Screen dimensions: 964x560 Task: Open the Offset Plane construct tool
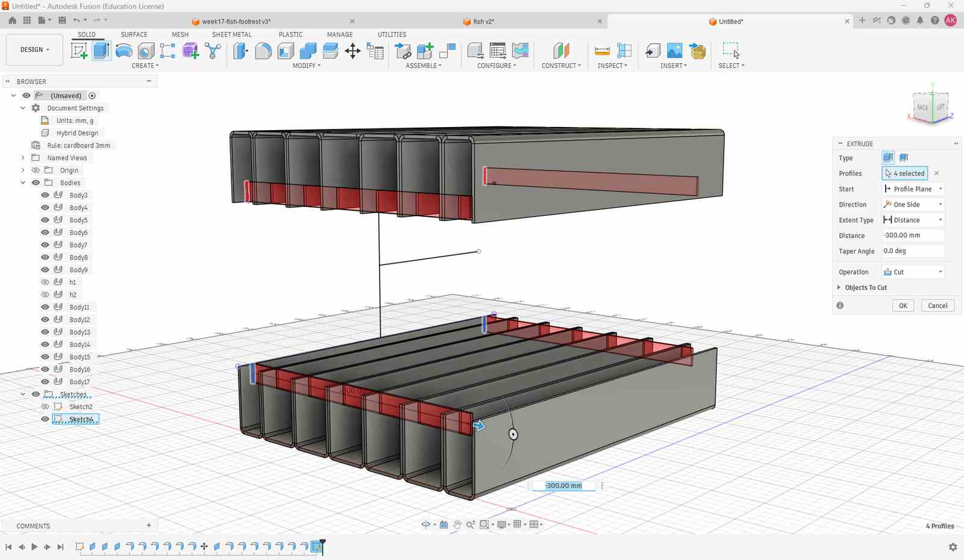click(x=561, y=51)
